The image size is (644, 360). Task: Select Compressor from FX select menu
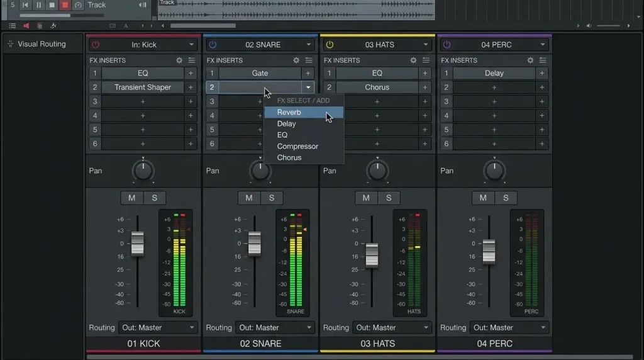[x=304, y=146]
